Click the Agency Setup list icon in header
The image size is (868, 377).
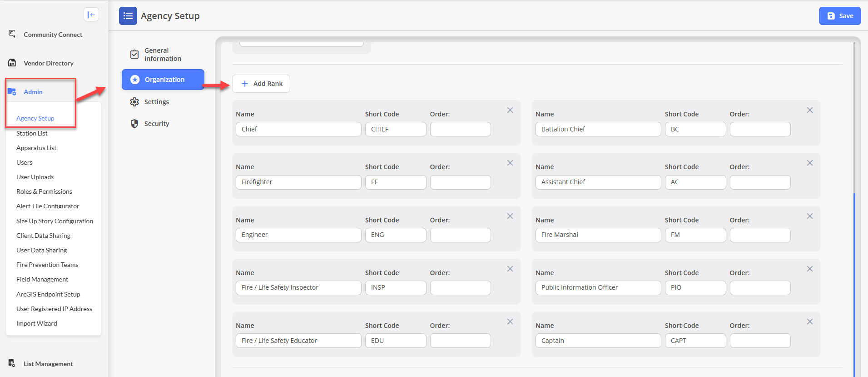128,16
